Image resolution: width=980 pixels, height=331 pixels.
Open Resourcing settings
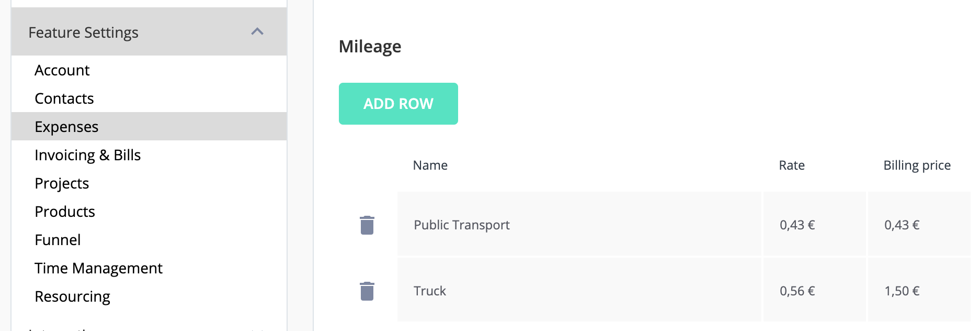(72, 296)
